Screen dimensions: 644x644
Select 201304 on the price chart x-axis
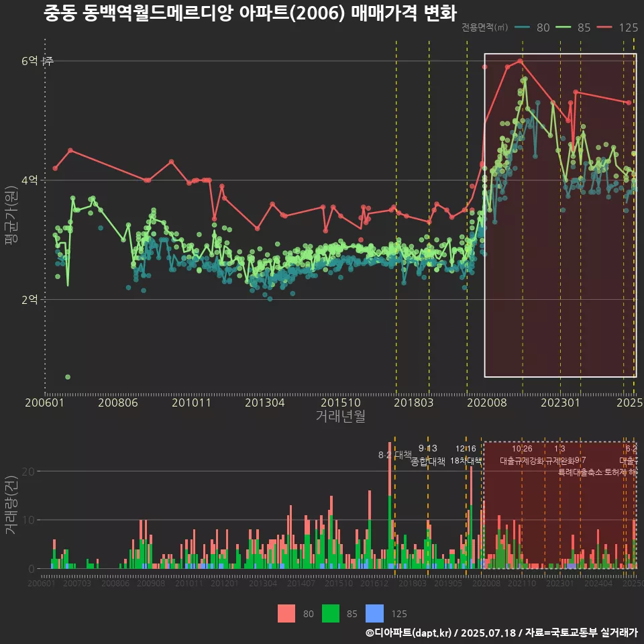[x=265, y=402]
